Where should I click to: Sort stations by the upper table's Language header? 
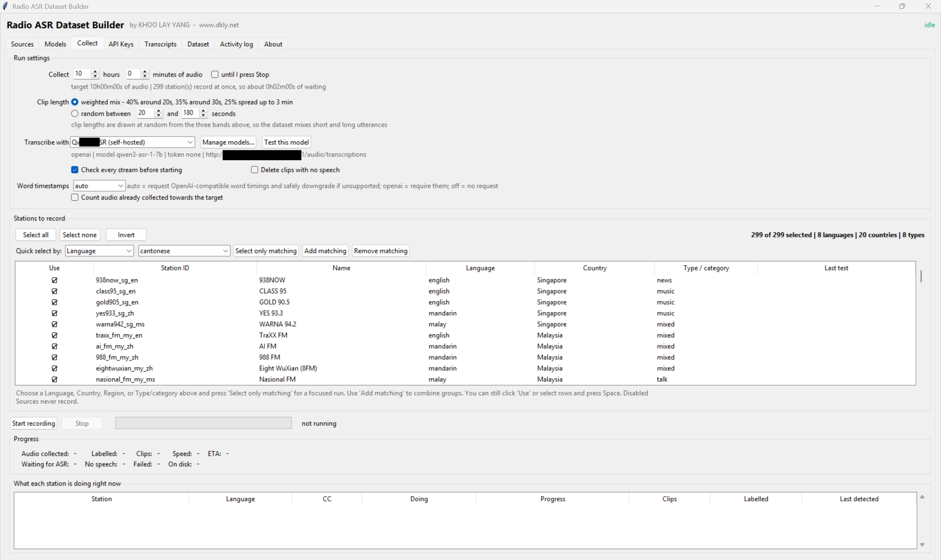(x=480, y=268)
